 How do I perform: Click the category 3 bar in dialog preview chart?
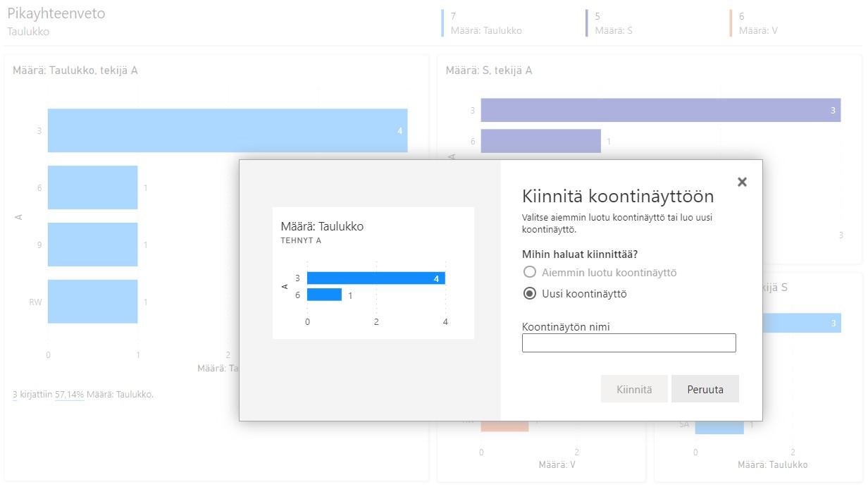[x=376, y=278]
